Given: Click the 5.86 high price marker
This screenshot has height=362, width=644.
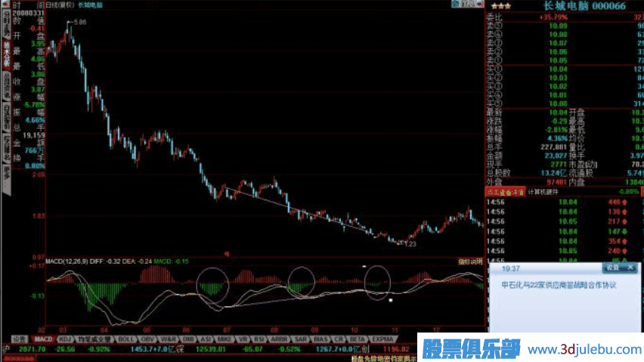Looking at the screenshot, I should [x=80, y=22].
